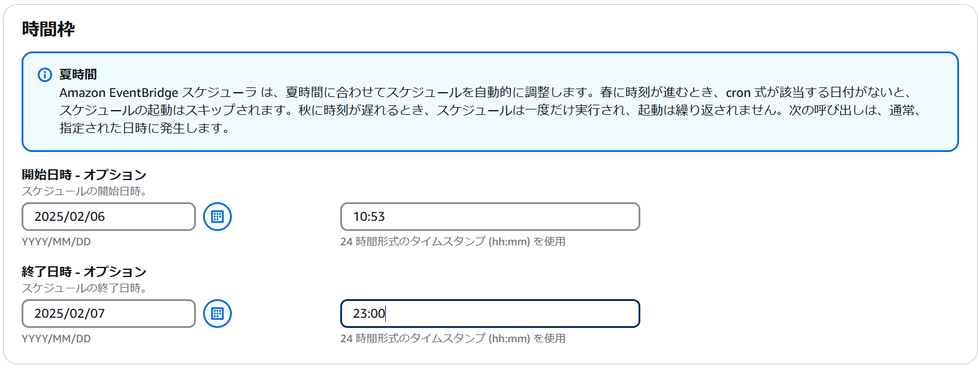Image resolution: width=980 pixels, height=365 pixels.
Task: Select the start time field showing 10:53
Action: (489, 217)
